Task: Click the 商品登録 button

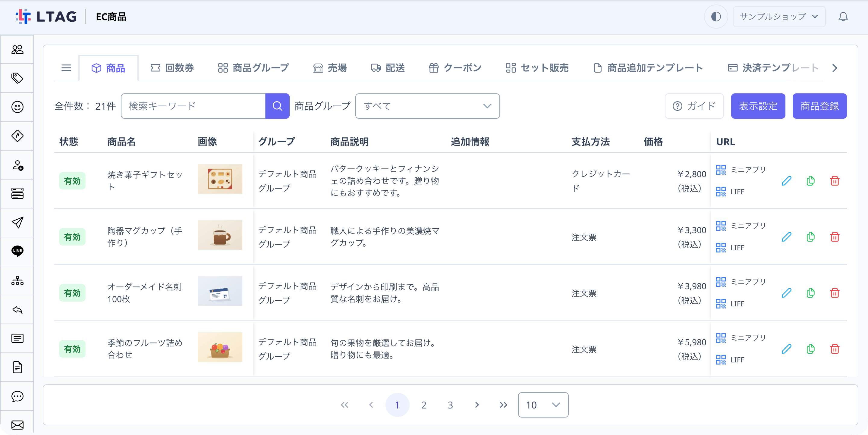Action: pyautogui.click(x=819, y=106)
